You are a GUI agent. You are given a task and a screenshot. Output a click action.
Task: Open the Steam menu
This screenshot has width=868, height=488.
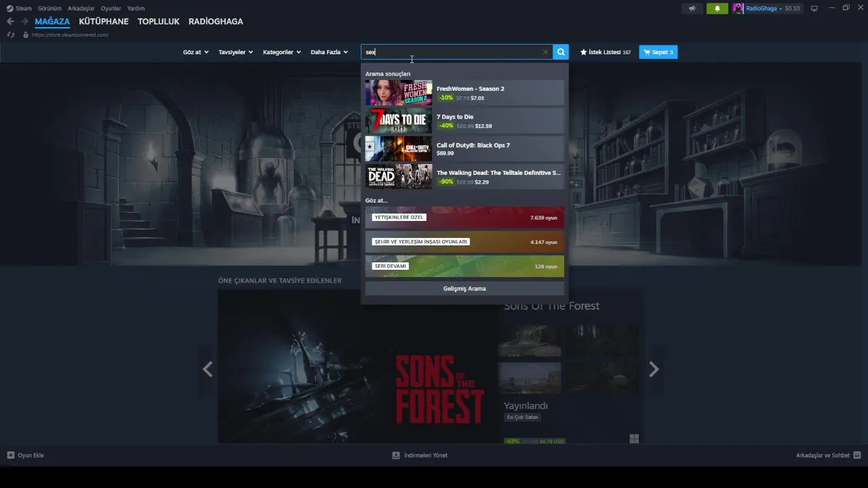[24, 8]
